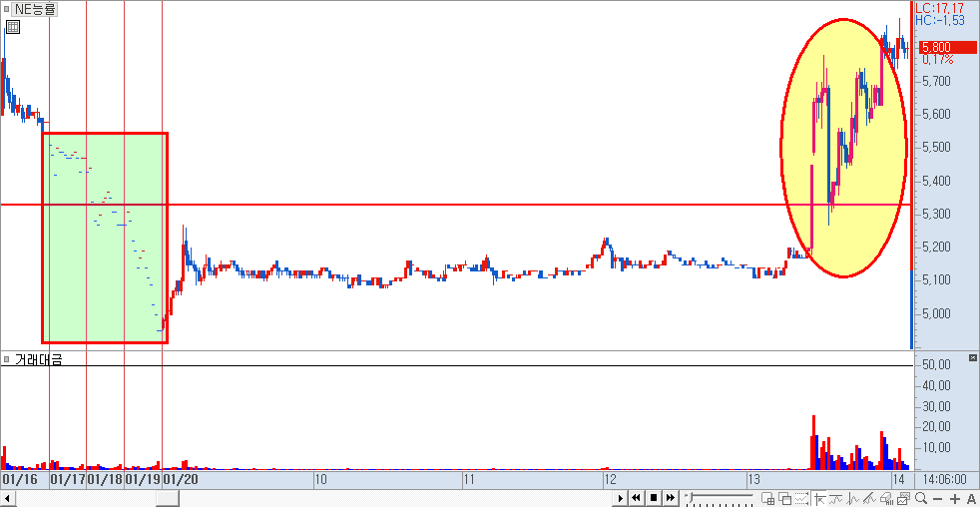Click the 10,00 volume axis value
The width and height of the screenshot is (980, 507).
pyautogui.click(x=937, y=447)
